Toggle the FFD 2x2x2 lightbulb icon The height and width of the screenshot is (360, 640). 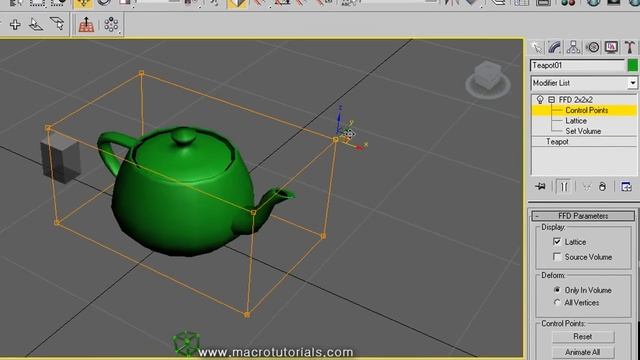540,100
